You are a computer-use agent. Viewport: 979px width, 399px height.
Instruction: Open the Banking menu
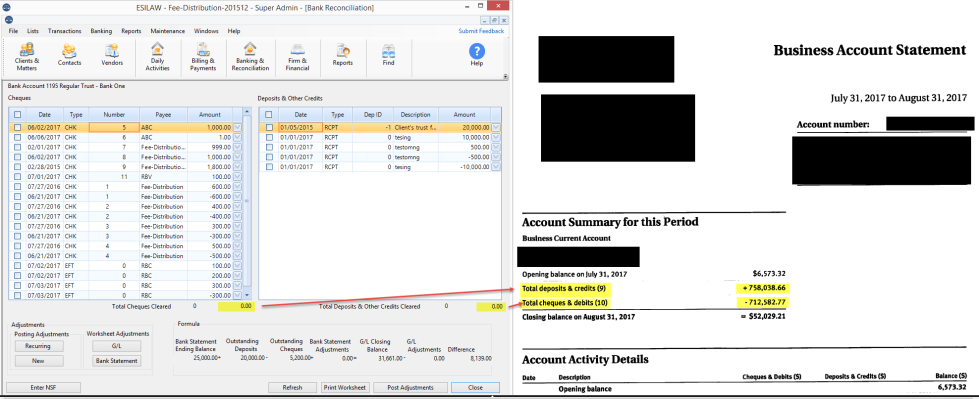click(101, 31)
